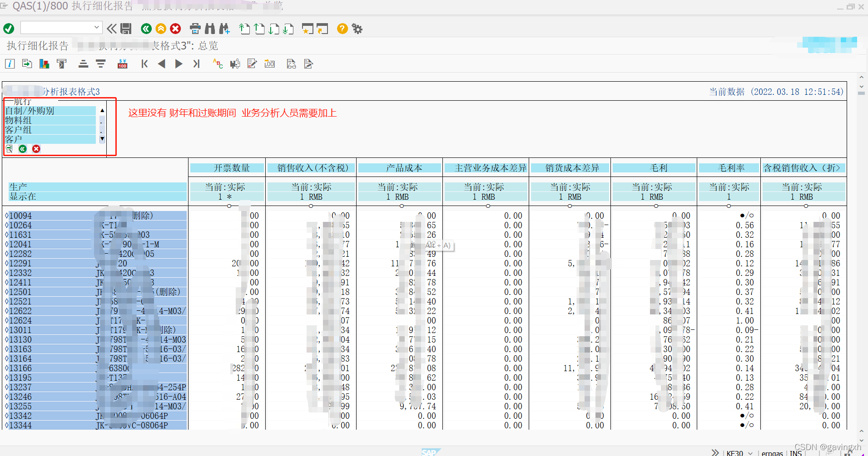This screenshot has height=456, width=868.
Task: Click the yellow Exit up-arrow button
Action: coord(161,29)
